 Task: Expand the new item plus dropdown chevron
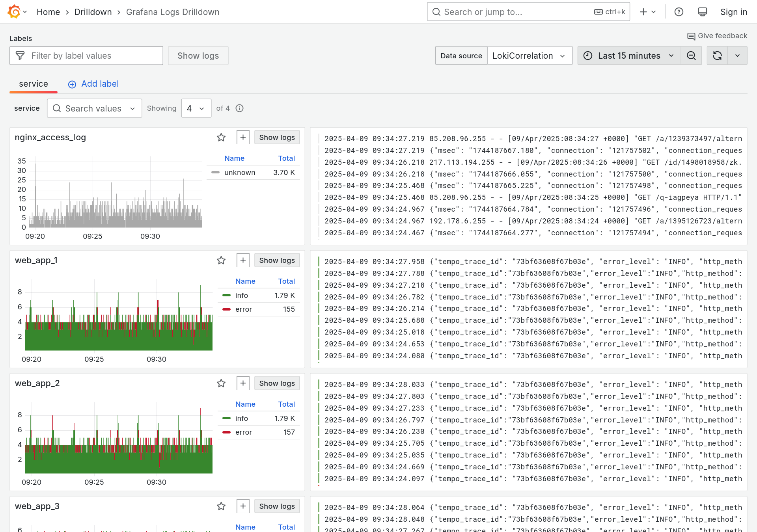pos(653,12)
